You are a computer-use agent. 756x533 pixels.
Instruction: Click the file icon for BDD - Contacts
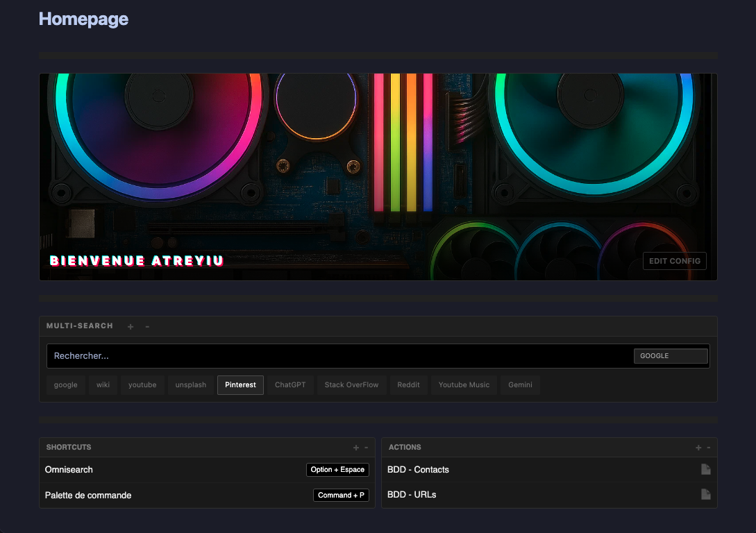tap(705, 470)
